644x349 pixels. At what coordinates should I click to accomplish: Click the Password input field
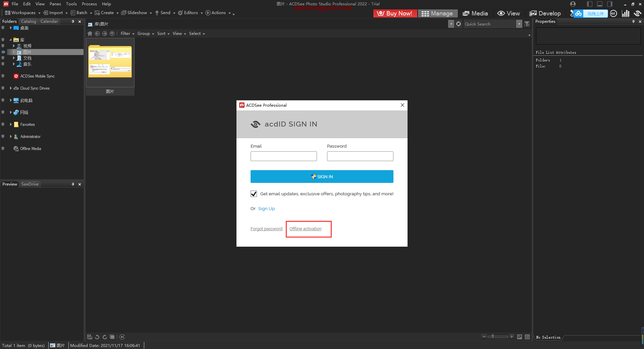(x=360, y=156)
